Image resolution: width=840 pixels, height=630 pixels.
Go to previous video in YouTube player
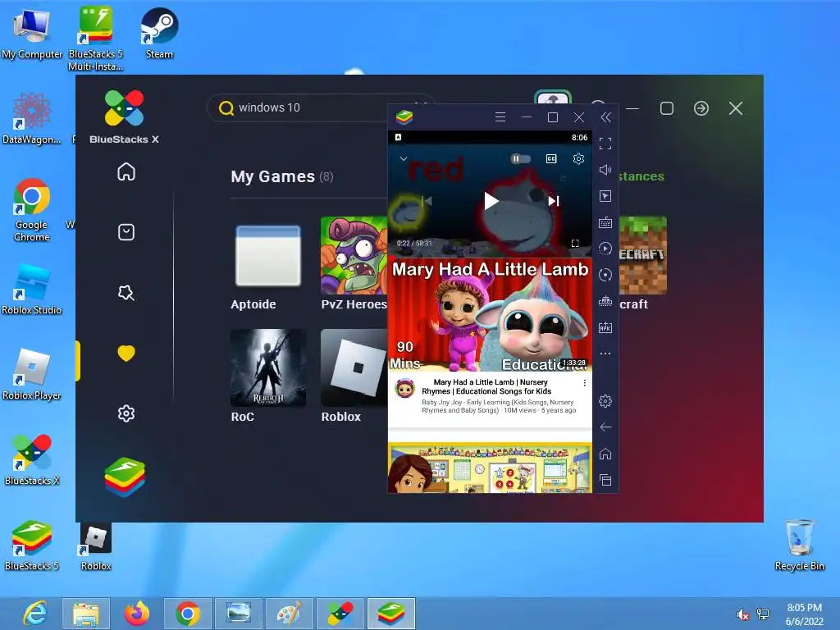pos(427,201)
